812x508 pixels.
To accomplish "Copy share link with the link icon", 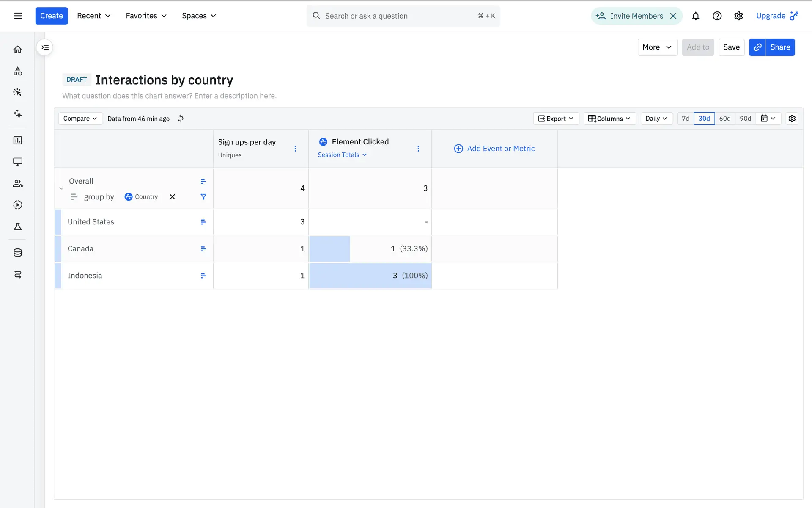I will coord(757,47).
